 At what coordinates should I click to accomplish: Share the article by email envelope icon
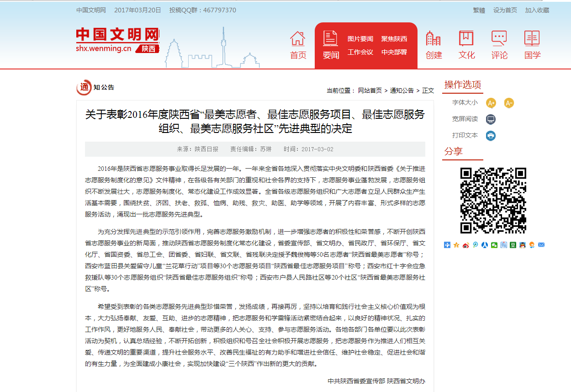point(541,245)
